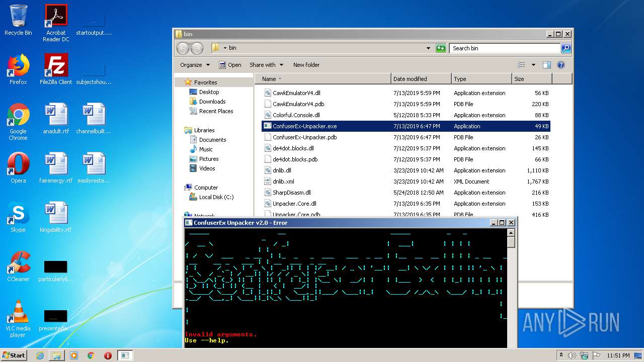Click the Start button

pos(14,355)
